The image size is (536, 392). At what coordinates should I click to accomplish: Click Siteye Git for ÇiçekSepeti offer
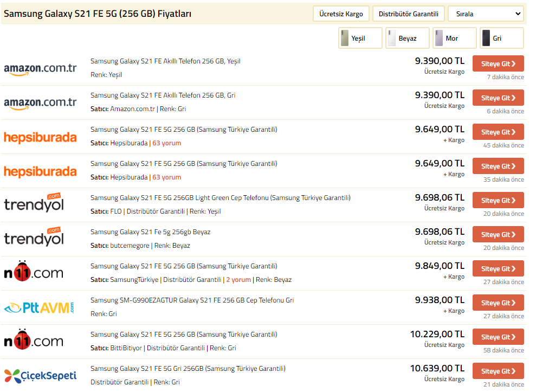[498, 371]
